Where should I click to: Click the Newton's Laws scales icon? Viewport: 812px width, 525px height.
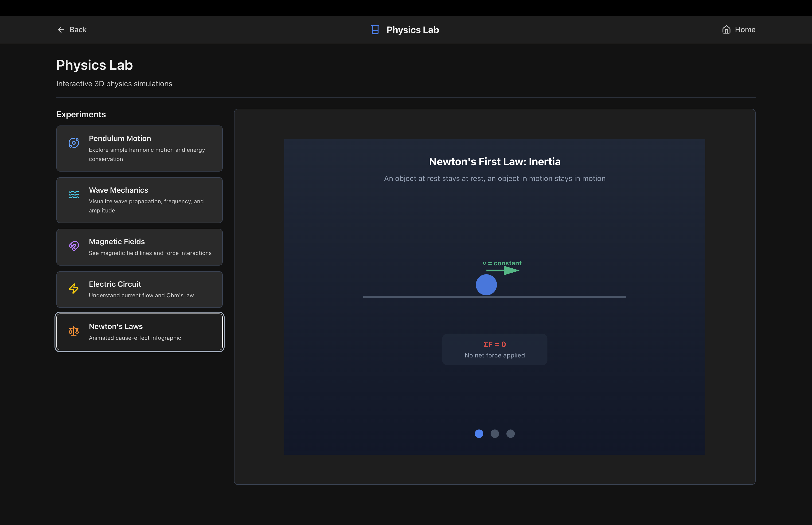click(74, 331)
